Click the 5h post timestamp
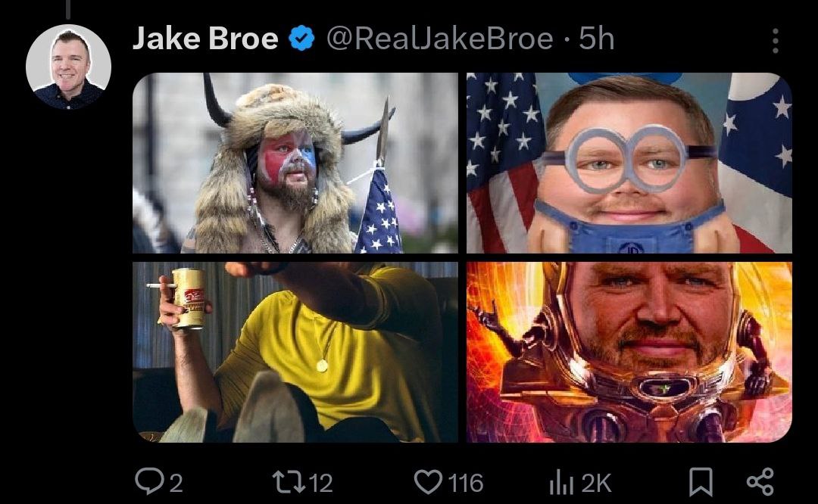The width and height of the screenshot is (818, 504). coord(597,39)
